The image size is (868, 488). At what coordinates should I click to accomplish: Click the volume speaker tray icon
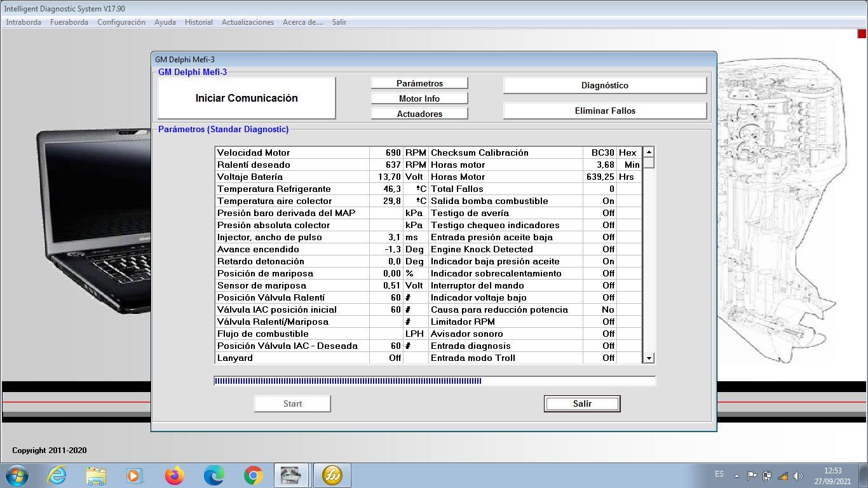click(x=798, y=475)
